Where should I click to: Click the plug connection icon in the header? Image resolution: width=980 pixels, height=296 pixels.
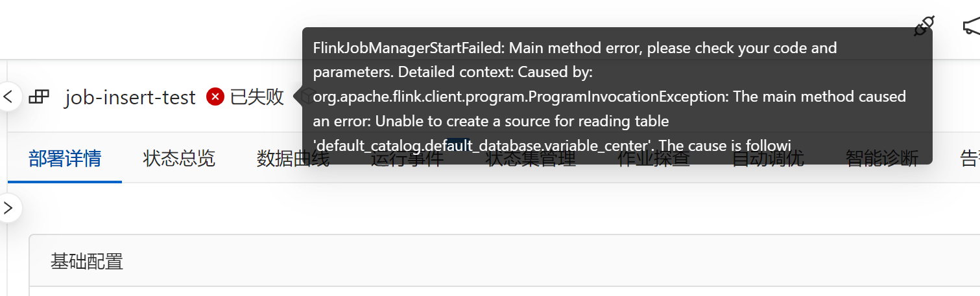[x=923, y=27]
